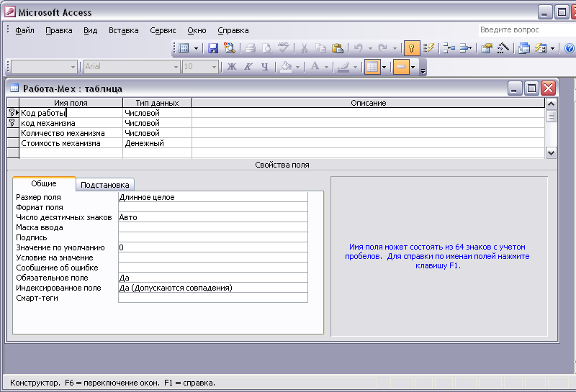576x392 pixels.
Task: Click the Введите вопрос help box
Action: tap(527, 29)
